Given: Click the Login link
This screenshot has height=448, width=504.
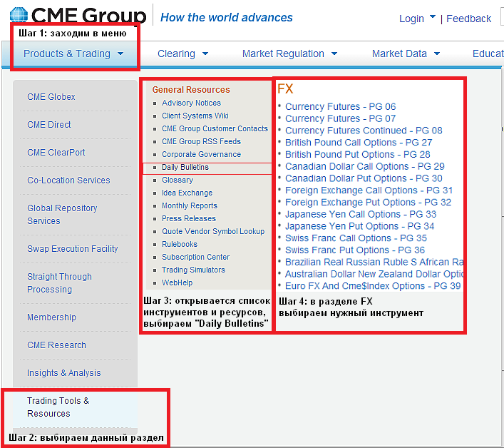Looking at the screenshot, I should [x=411, y=19].
